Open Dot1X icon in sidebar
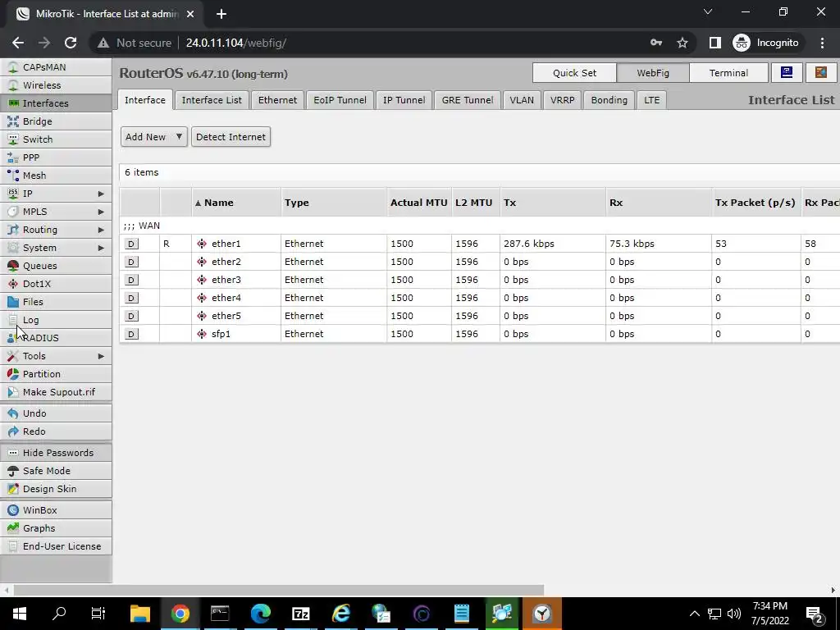 click(13, 284)
